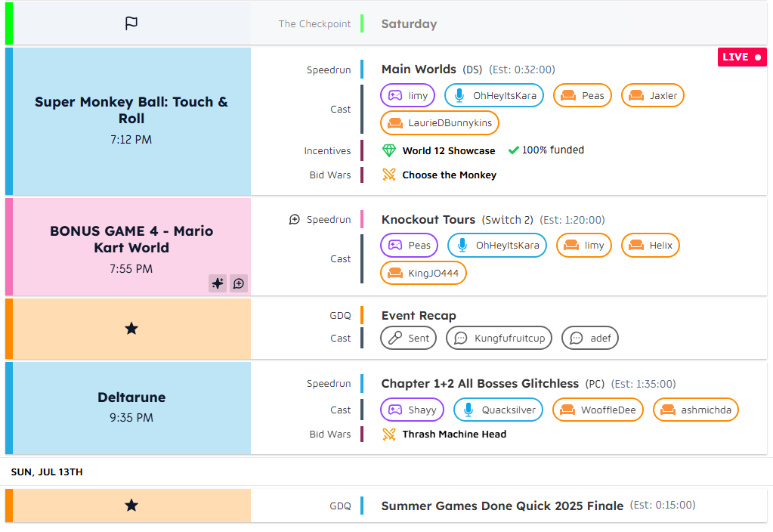Open the Thrash Machine Head bid war
773x532 pixels.
[454, 435]
